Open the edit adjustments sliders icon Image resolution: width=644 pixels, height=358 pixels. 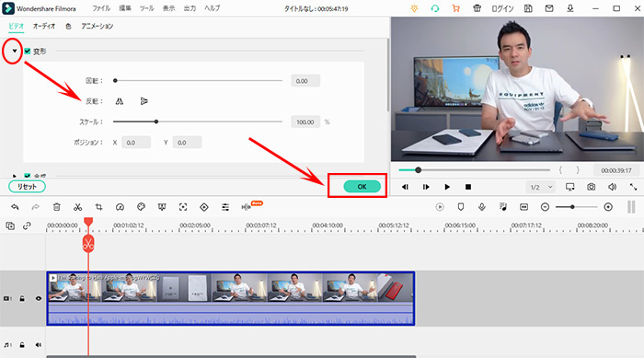[225, 207]
